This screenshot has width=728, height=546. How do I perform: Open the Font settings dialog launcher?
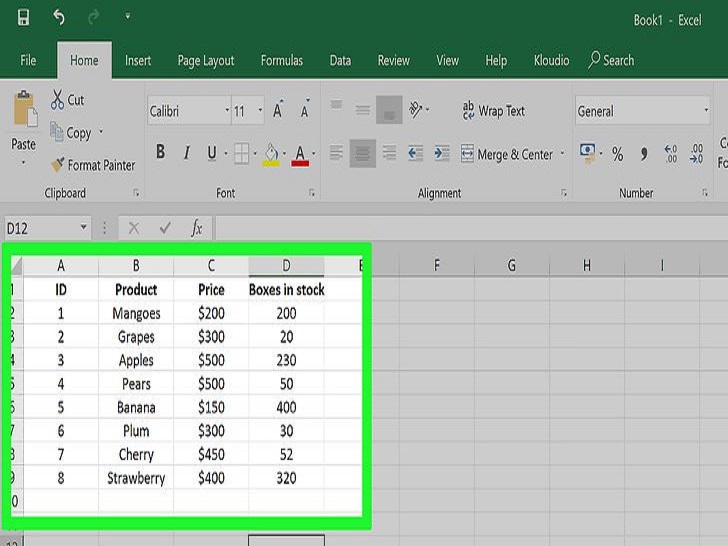pyautogui.click(x=312, y=193)
